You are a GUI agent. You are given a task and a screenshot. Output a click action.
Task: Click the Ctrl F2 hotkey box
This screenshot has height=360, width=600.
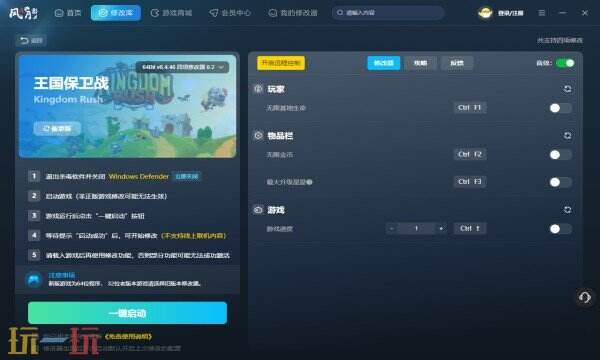coord(470,154)
